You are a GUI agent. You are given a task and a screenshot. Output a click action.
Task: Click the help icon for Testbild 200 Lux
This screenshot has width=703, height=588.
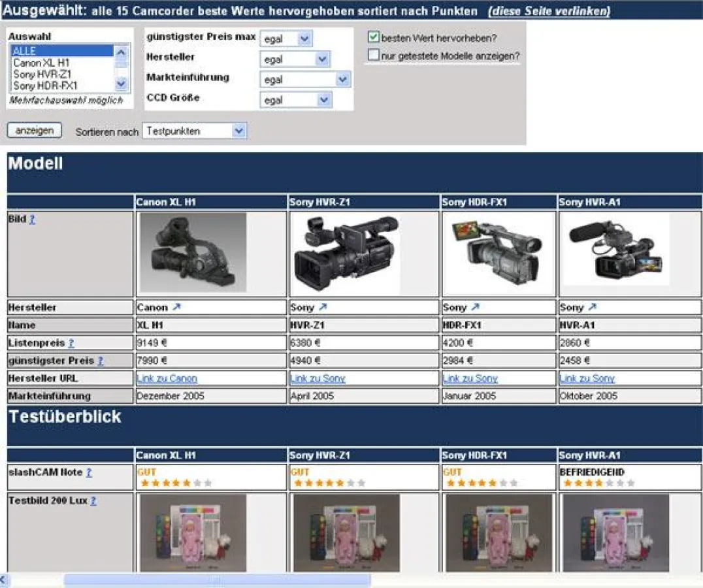pos(93,501)
